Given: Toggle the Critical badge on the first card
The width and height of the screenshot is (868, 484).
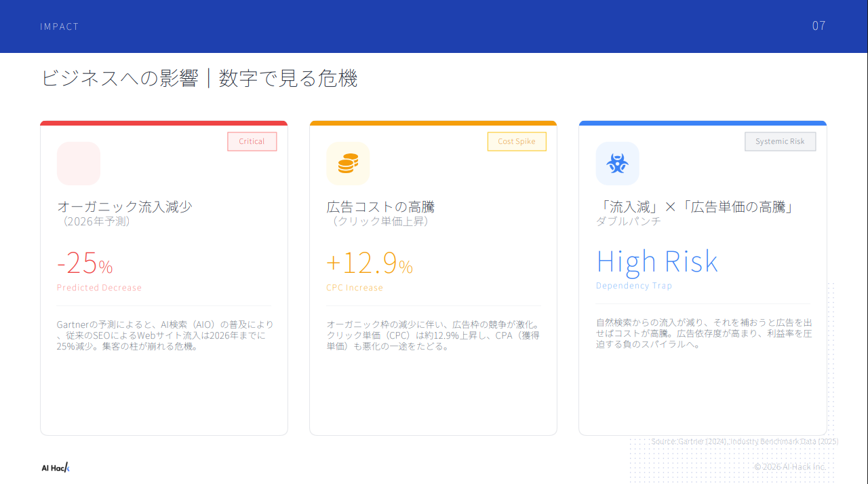Looking at the screenshot, I should (x=252, y=141).
